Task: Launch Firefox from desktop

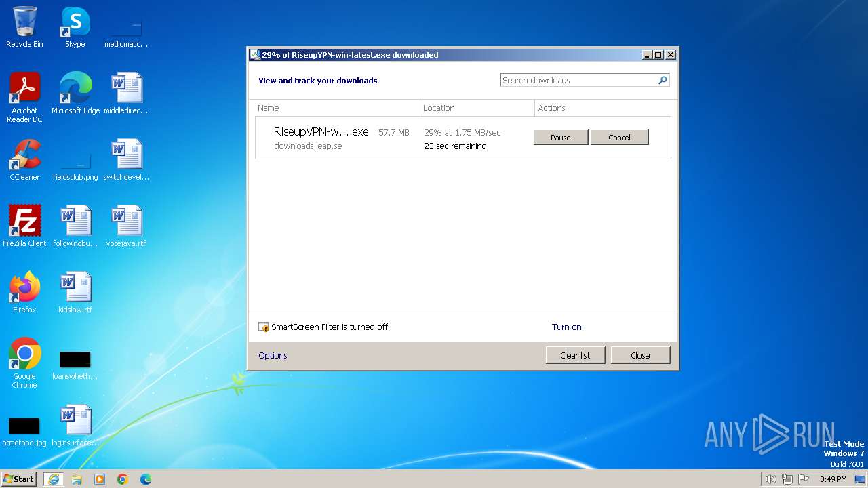Action: (x=24, y=293)
